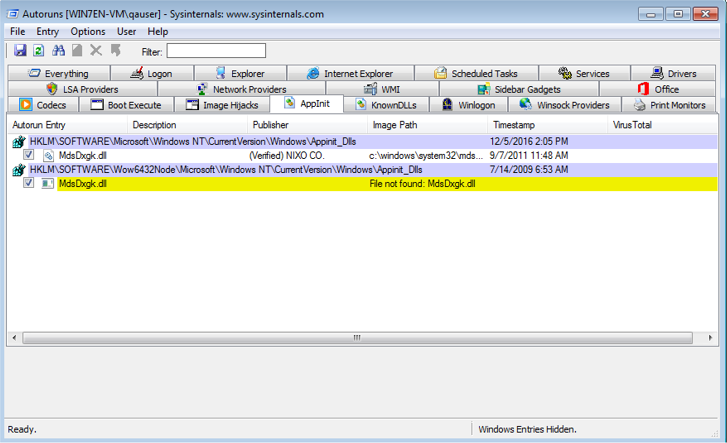Viewport: 727px width, 443px height.
Task: Uncheck the verified NIXO CO. MdsDxgk.dll entry
Action: 29,155
